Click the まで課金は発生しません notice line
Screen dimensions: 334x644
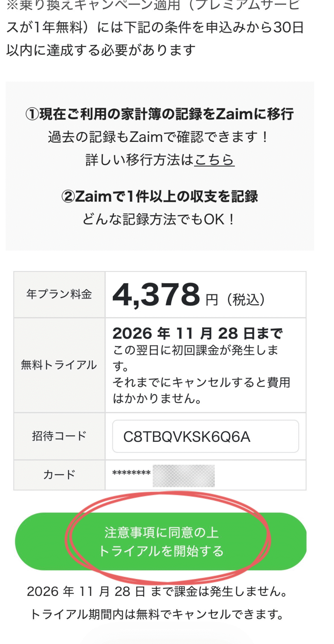coord(157,591)
